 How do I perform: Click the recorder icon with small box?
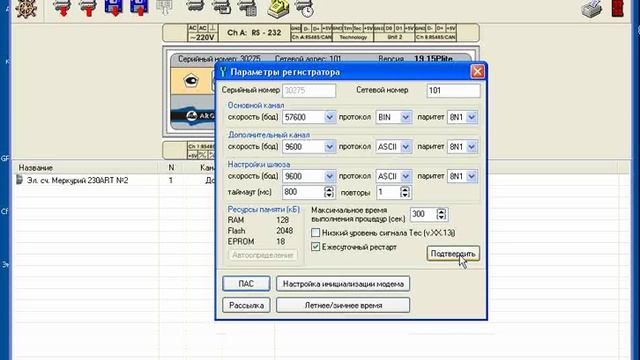pos(221,8)
